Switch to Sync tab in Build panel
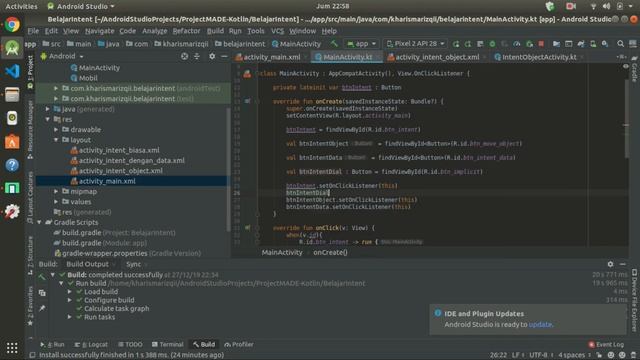The height and width of the screenshot is (360, 640). pos(133,264)
